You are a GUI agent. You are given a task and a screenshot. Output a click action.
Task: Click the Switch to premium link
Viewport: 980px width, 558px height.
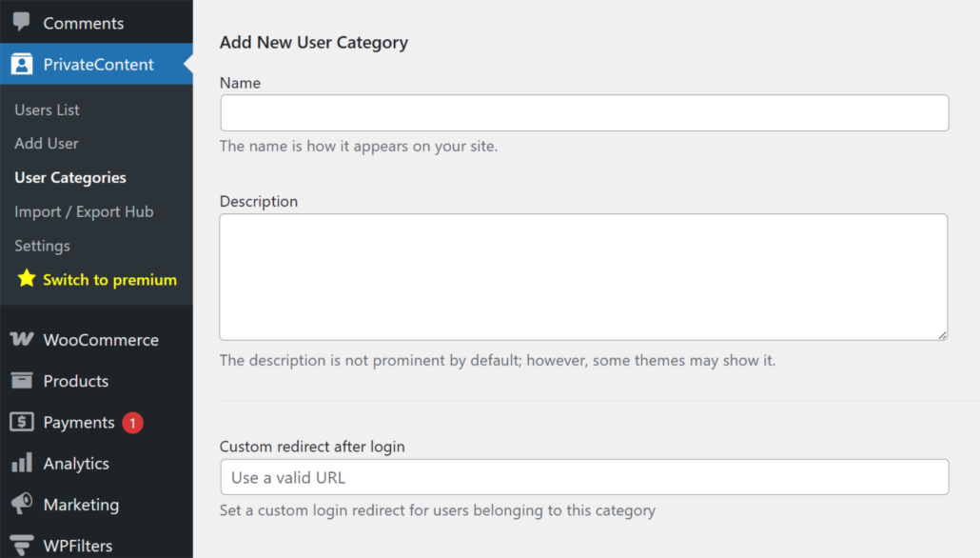109,280
